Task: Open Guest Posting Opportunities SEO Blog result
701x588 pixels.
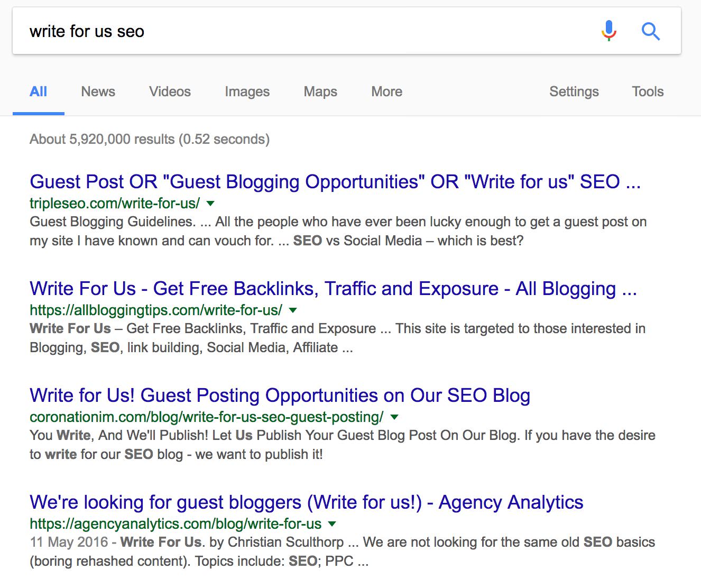Action: click(x=280, y=396)
